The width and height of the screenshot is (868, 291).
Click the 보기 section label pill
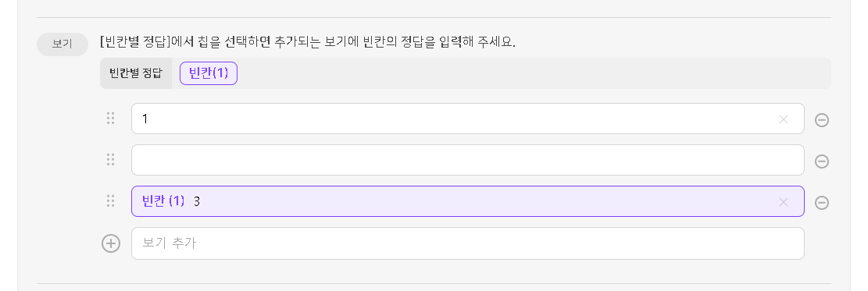[x=63, y=44]
